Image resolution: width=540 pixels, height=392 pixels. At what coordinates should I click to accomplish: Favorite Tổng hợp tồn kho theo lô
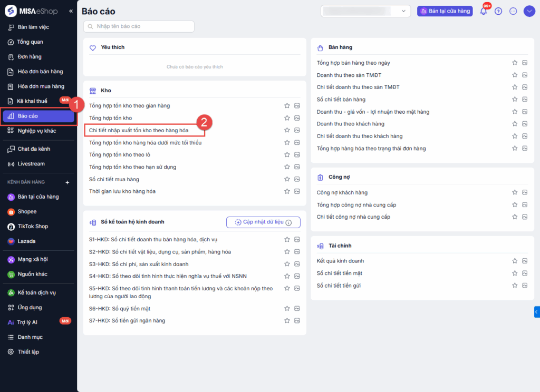click(x=287, y=154)
